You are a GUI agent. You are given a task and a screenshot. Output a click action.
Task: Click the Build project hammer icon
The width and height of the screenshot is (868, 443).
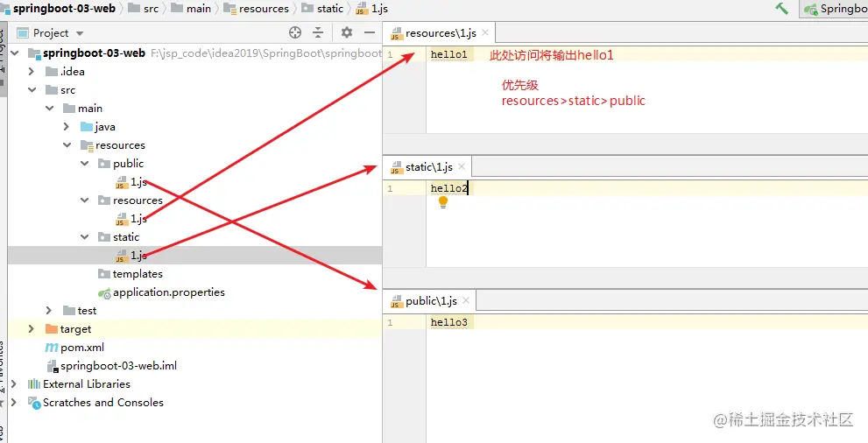coord(781,8)
